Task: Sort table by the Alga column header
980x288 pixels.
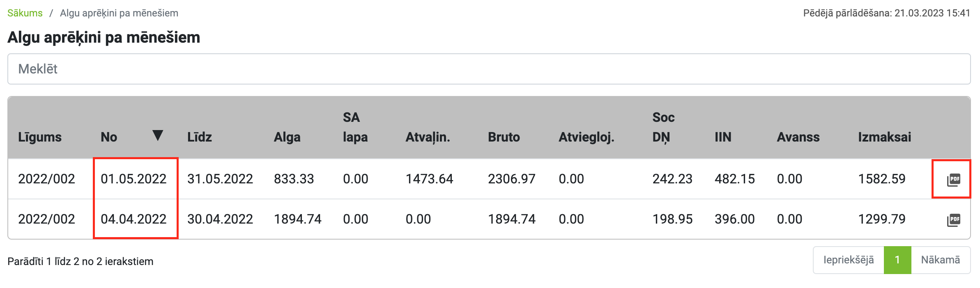Action: (x=287, y=137)
